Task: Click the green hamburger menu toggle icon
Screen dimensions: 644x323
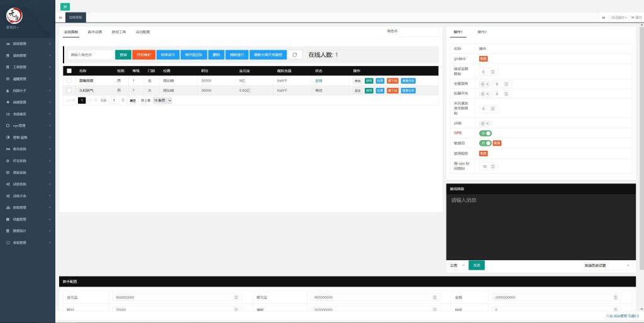Action: pyautogui.click(x=65, y=6)
